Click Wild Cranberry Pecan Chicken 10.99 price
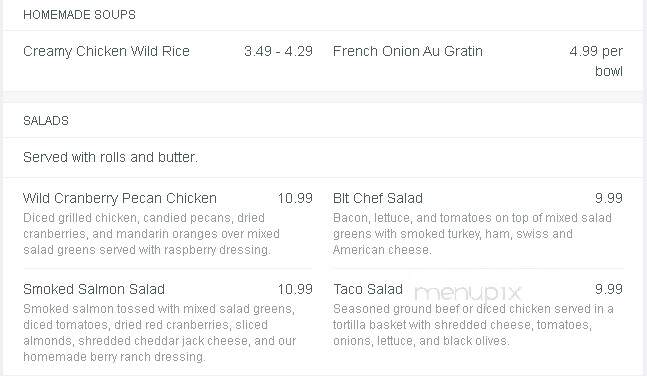 click(295, 198)
